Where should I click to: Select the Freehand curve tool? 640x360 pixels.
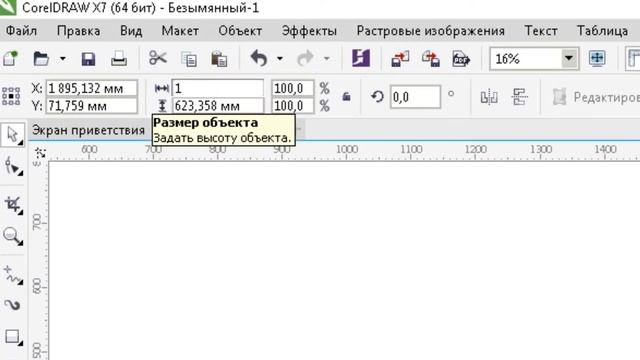click(x=13, y=274)
